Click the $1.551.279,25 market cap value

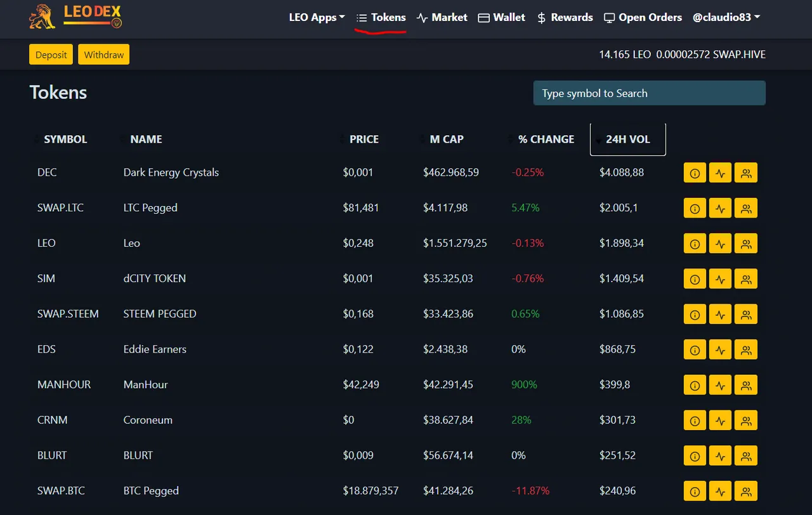tap(455, 244)
